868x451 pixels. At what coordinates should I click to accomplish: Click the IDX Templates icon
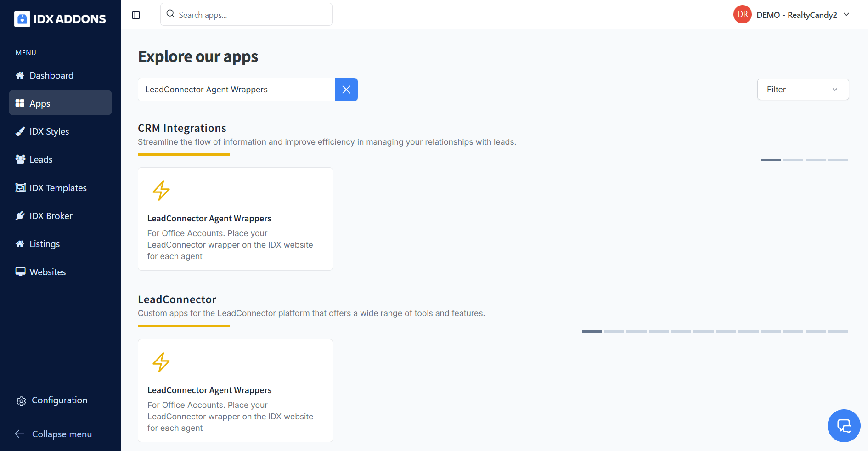[x=20, y=188]
